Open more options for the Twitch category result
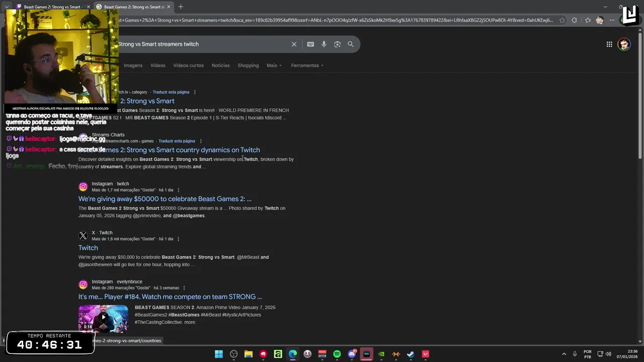The width and height of the screenshot is (644, 362). click(x=195, y=92)
